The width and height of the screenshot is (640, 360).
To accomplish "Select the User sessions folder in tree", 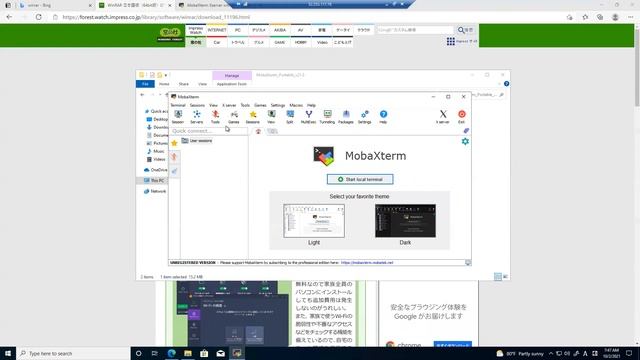I will (197, 140).
